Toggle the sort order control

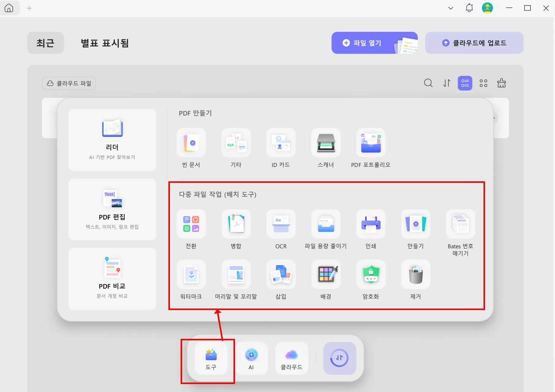(x=447, y=83)
